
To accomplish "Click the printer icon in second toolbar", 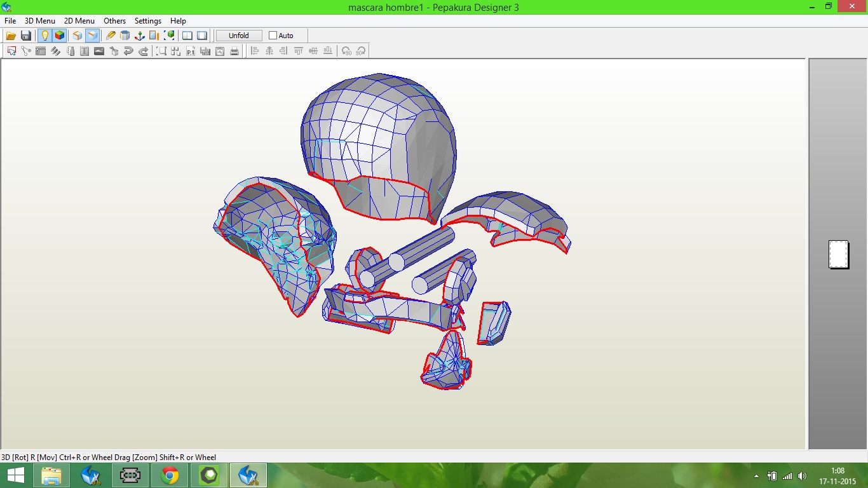I will click(x=234, y=51).
